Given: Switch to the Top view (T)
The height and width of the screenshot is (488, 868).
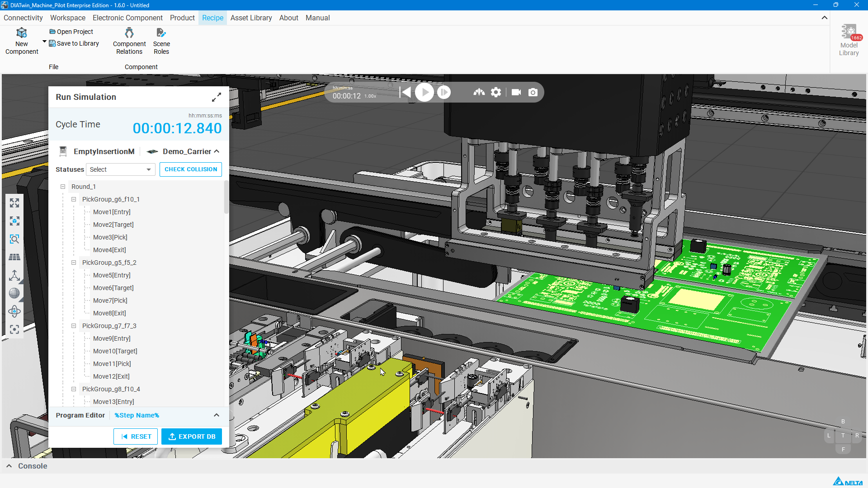Looking at the screenshot, I should coord(843,436).
